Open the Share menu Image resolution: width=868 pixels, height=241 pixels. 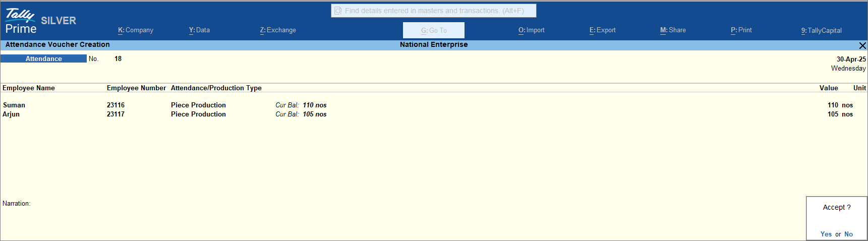pyautogui.click(x=673, y=30)
